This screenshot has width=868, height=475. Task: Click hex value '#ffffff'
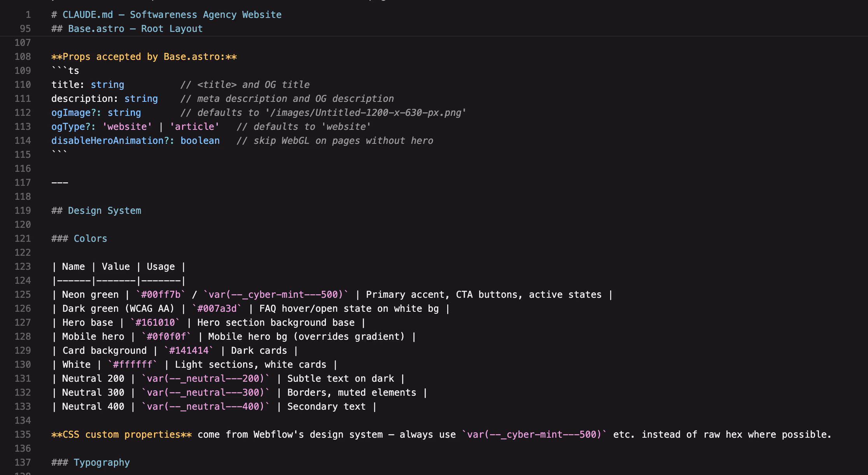pos(133,365)
